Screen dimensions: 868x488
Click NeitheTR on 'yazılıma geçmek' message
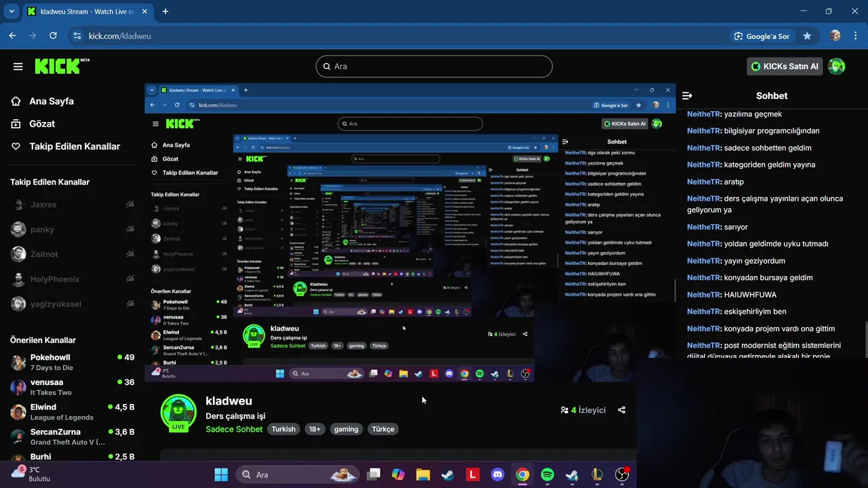[703, 114]
